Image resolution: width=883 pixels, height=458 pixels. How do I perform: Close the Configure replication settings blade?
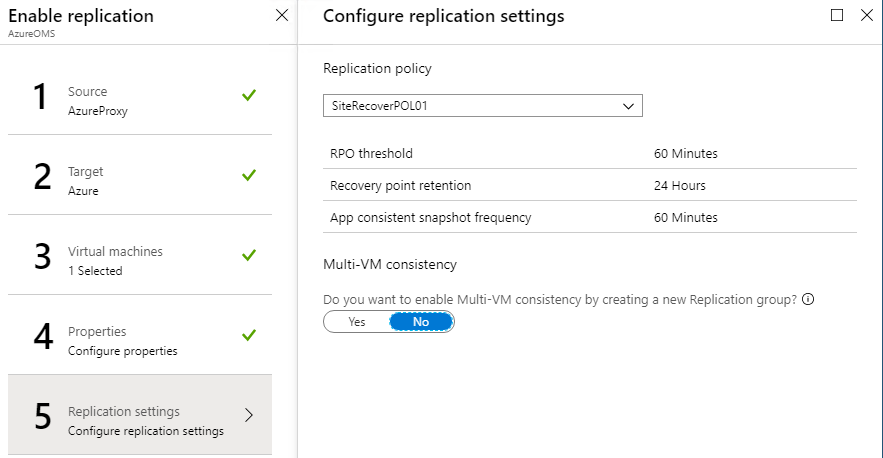pos(867,15)
